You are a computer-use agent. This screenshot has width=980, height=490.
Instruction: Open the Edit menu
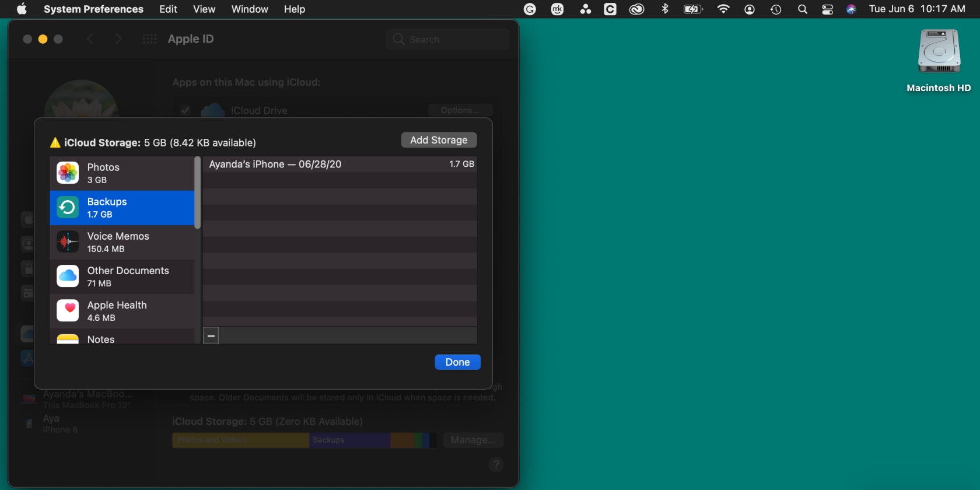[169, 9]
